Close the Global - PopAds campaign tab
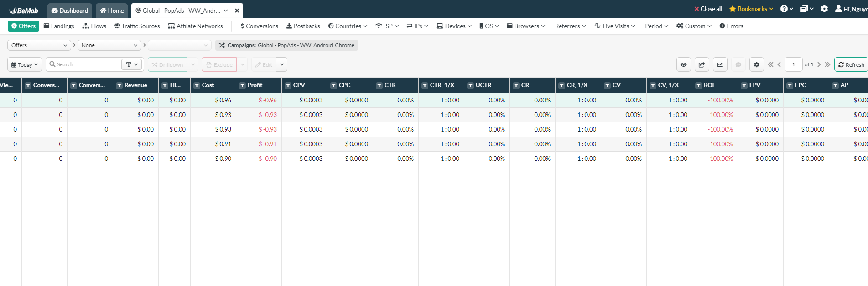868x286 pixels. [x=237, y=11]
